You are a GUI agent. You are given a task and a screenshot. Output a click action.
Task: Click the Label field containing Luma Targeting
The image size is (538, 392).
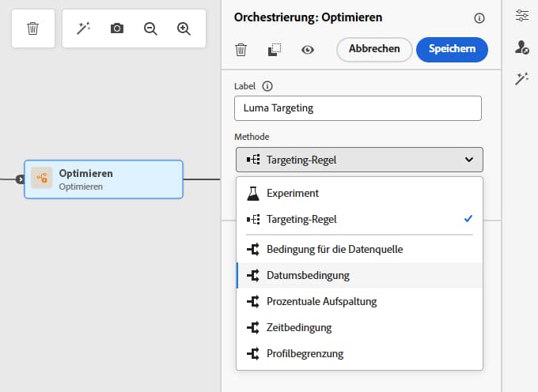click(x=358, y=108)
